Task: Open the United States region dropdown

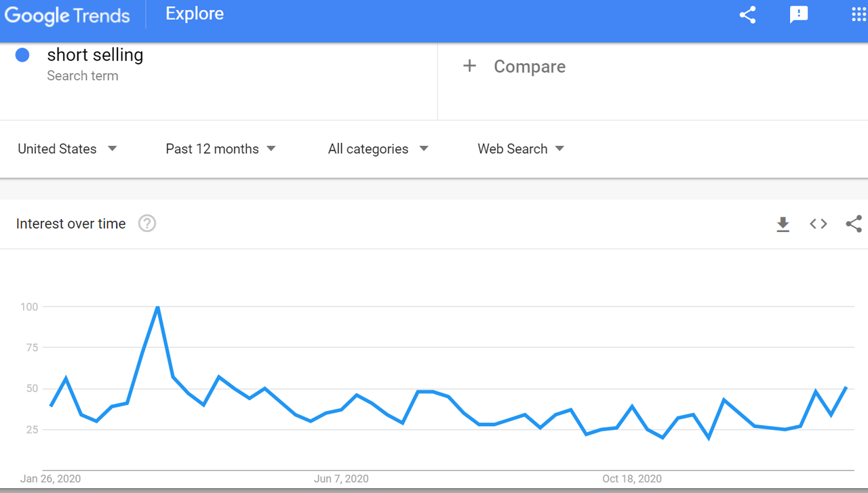Action: pyautogui.click(x=67, y=149)
